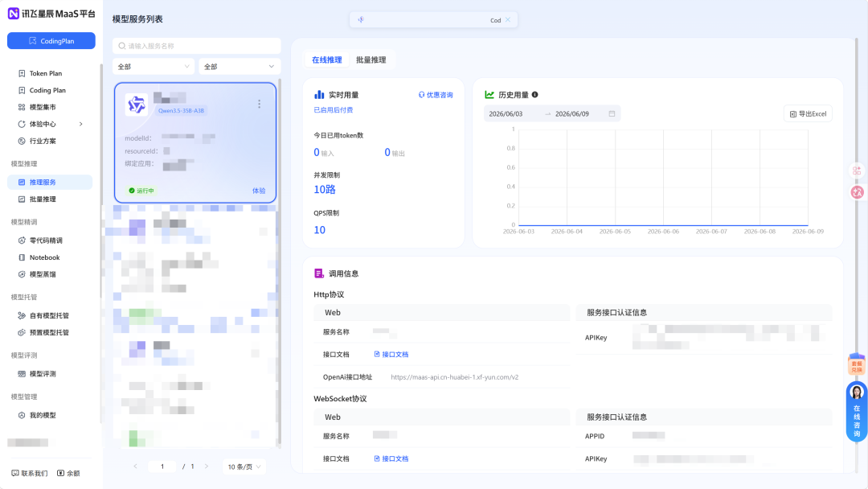Click the 历史用量 info icon
The height and width of the screenshot is (489, 868).
point(534,95)
